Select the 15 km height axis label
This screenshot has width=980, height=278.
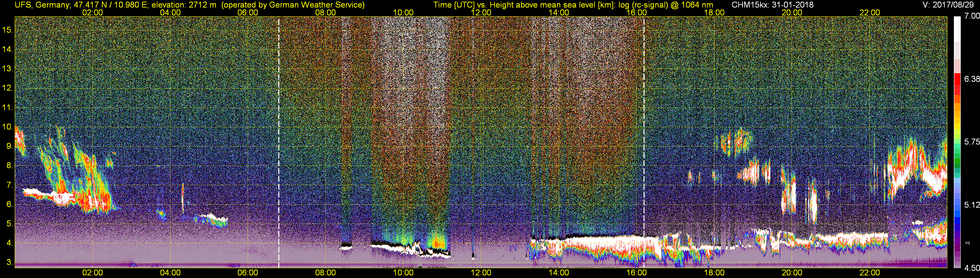click(8, 30)
